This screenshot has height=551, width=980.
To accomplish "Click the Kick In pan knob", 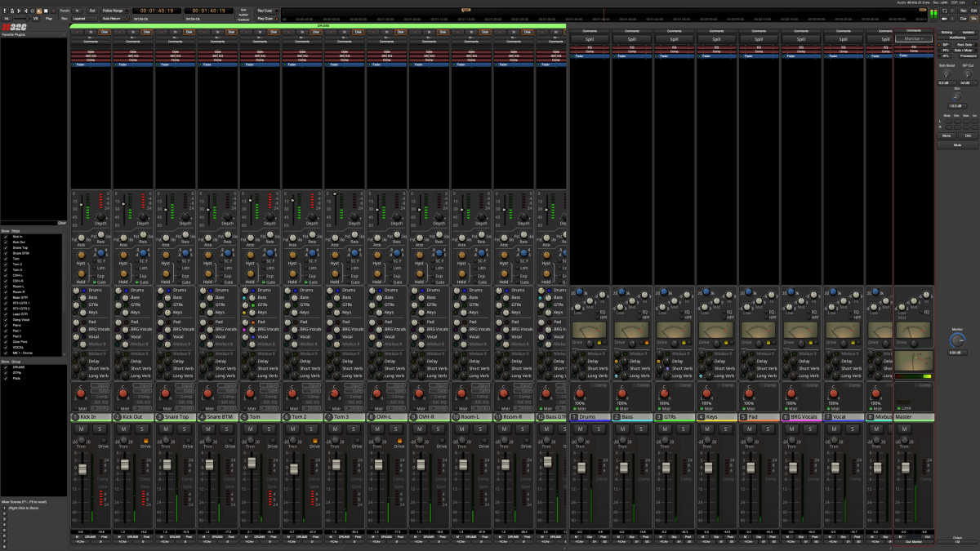I will [81, 393].
